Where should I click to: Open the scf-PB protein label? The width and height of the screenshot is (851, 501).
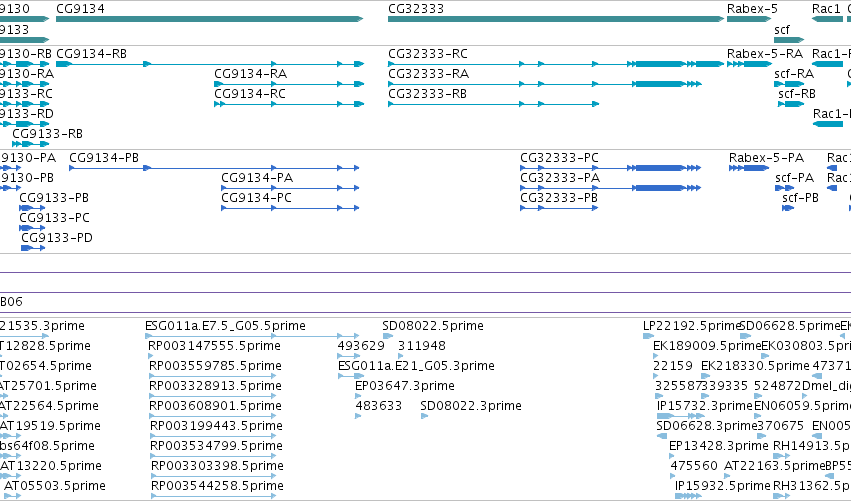click(801, 198)
